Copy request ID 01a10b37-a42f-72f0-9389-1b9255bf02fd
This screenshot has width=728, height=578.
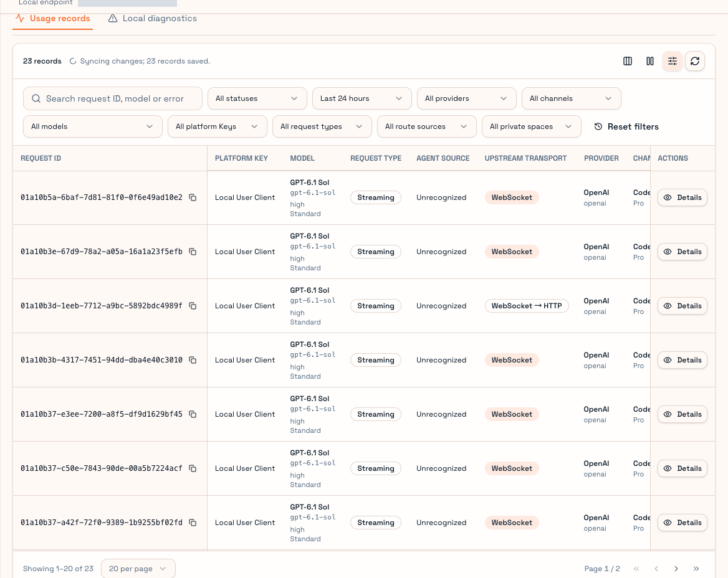193,523
